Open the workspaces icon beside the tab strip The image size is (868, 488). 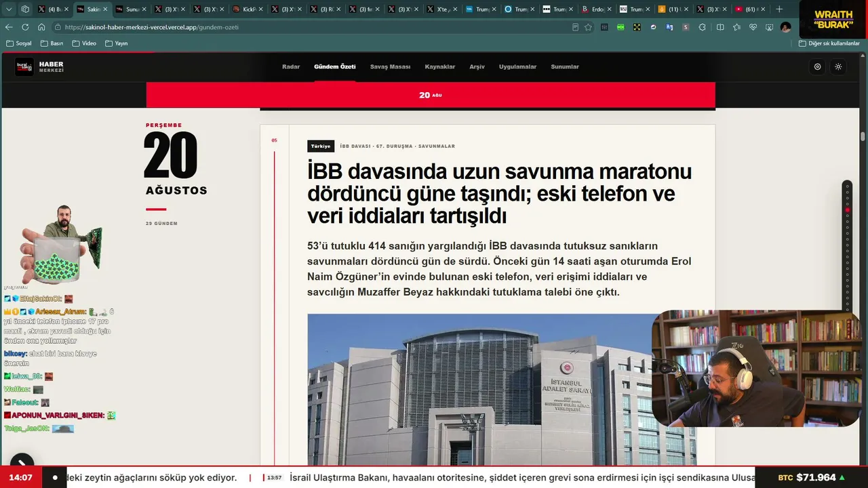[x=25, y=9]
